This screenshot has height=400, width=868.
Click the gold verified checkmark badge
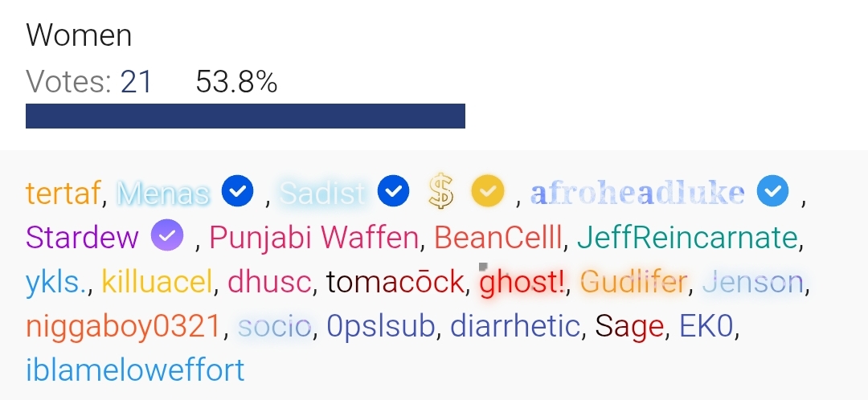pos(488,191)
